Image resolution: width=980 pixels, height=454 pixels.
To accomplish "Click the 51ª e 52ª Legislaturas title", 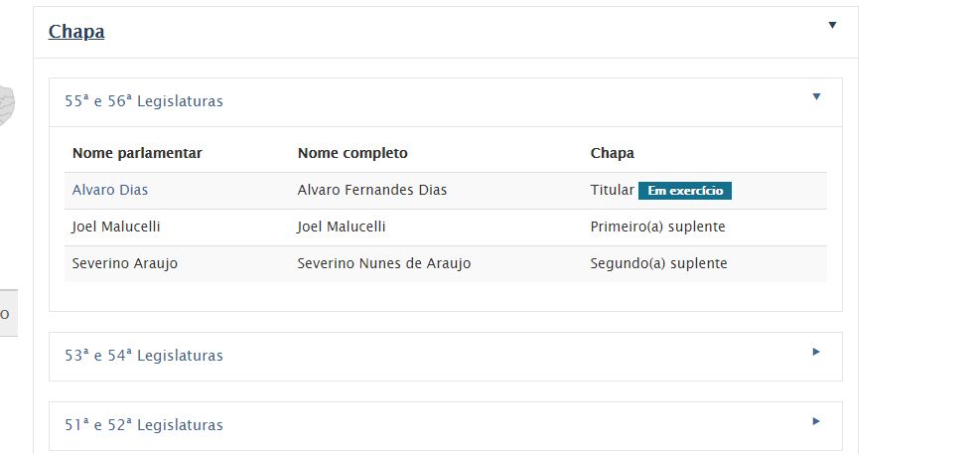I will [x=144, y=425].
